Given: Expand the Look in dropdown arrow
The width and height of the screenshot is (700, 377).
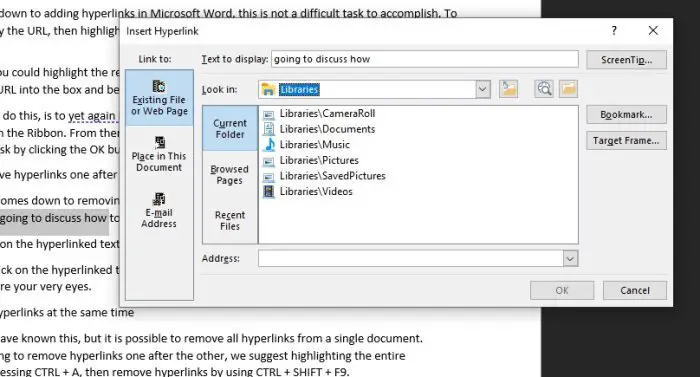Looking at the screenshot, I should click(x=482, y=89).
